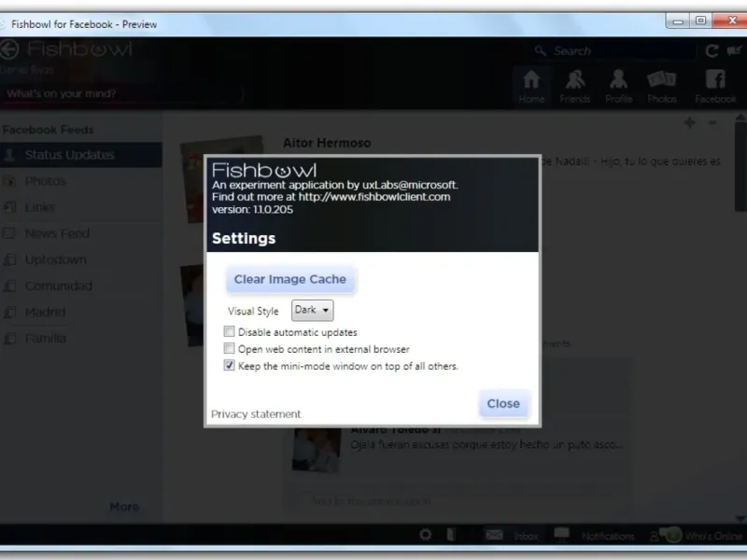Click the Links feed icon in sidebar
This screenshot has height=560, width=747.
pyautogui.click(x=9, y=207)
